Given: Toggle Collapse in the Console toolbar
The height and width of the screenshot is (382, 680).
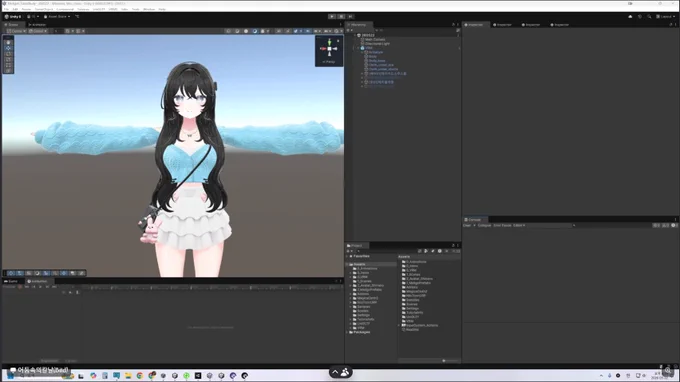Looking at the screenshot, I should [484, 225].
